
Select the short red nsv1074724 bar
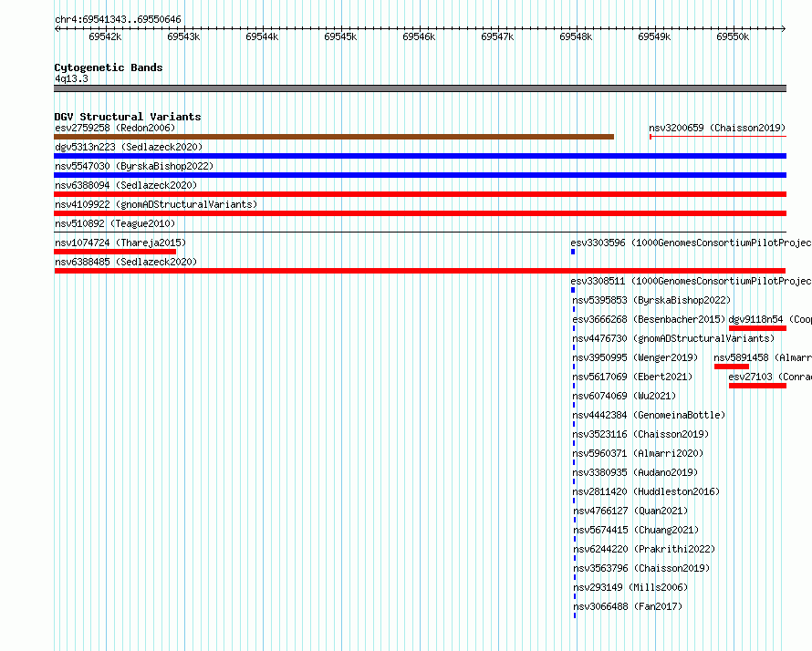pyautogui.click(x=115, y=252)
